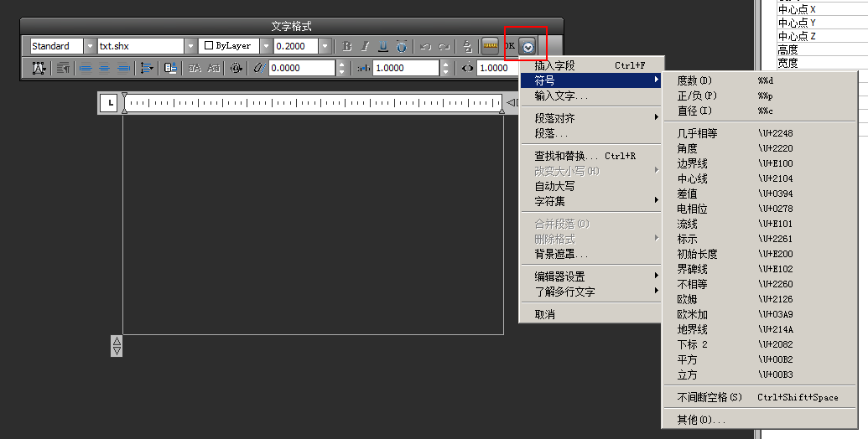Click the oblique angle 0.0000 field

point(302,68)
